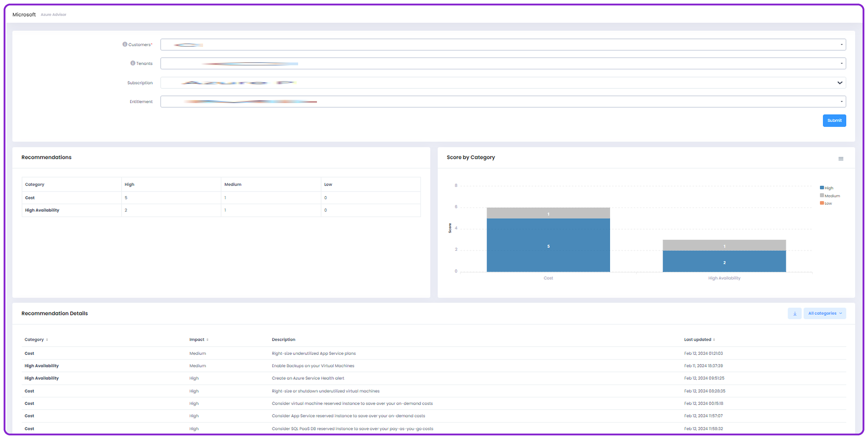
Task: Click the info icon beside Tenants
Action: coord(133,63)
